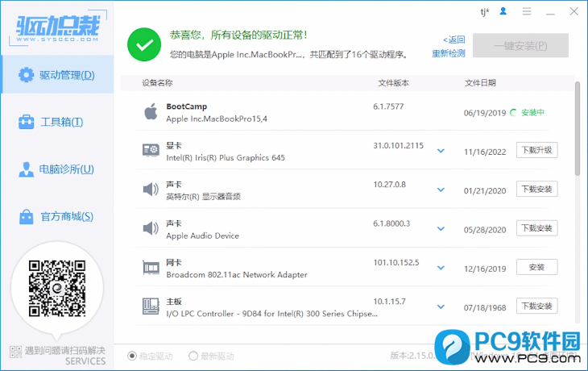588x371 pixels.
Task: Expand version dropdown for Apple Audio Device
Action: pyautogui.click(x=441, y=229)
